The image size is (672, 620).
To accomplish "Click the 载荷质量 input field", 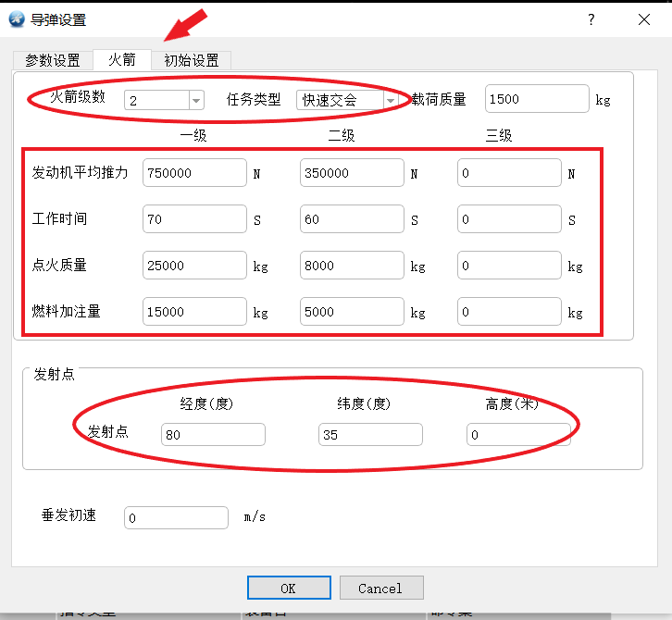I will coord(537,99).
